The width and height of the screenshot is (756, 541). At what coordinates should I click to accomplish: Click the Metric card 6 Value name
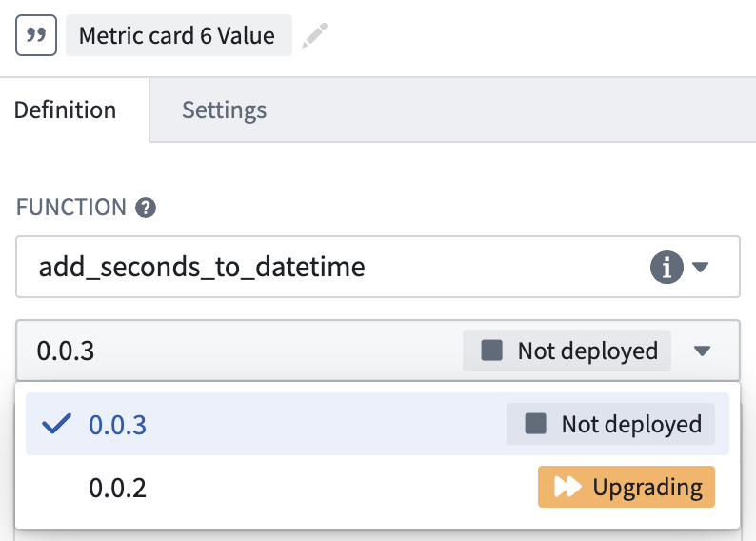(x=178, y=35)
